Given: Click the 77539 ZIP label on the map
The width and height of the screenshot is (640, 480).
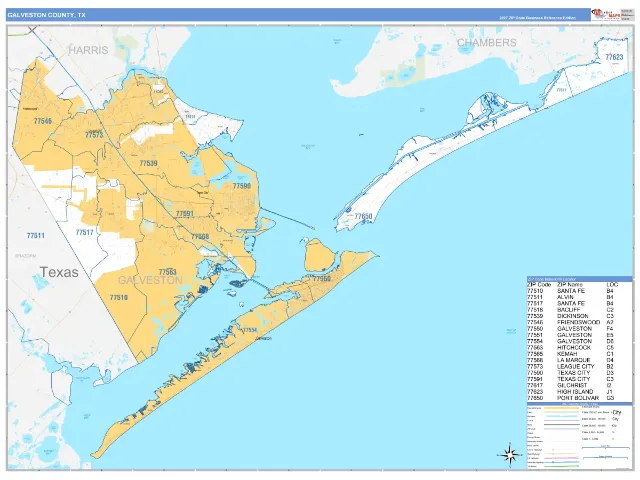Looking at the screenshot, I should (148, 163).
